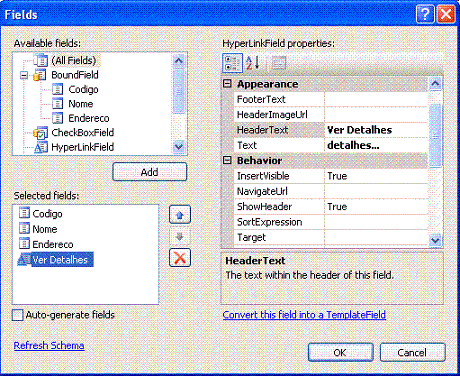Image resolution: width=460 pixels, height=377 pixels.
Task: Collapse the Appearance property category
Action: 227,84
